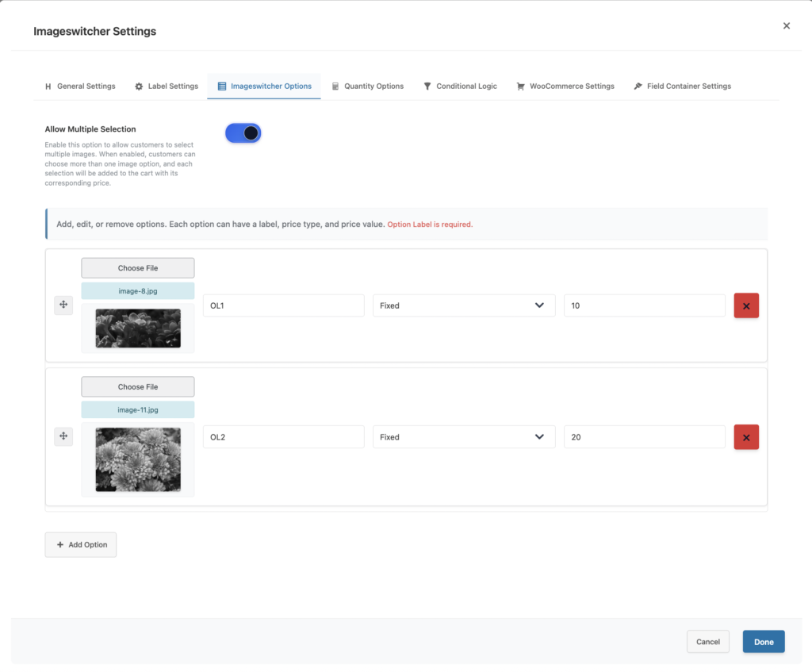Go to the Quantity Options tab
Image resolution: width=812 pixels, height=672 pixels.
367,86
